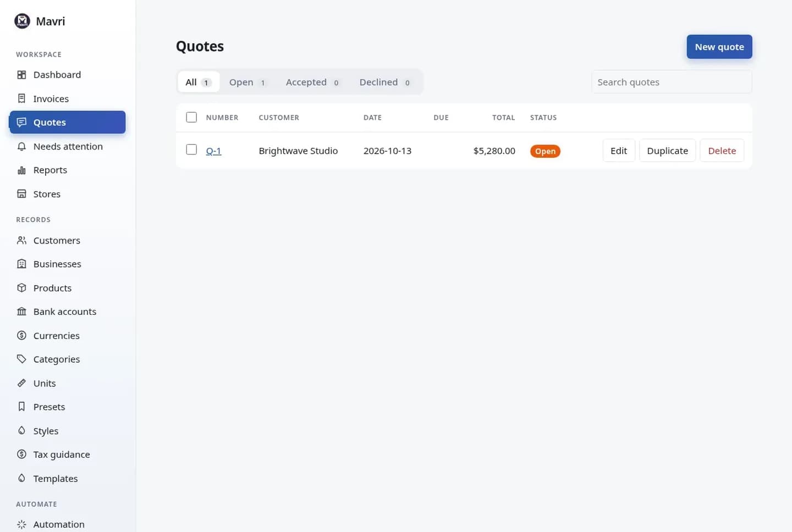Click the DATE column header
The height and width of the screenshot is (532, 792).
tap(372, 118)
